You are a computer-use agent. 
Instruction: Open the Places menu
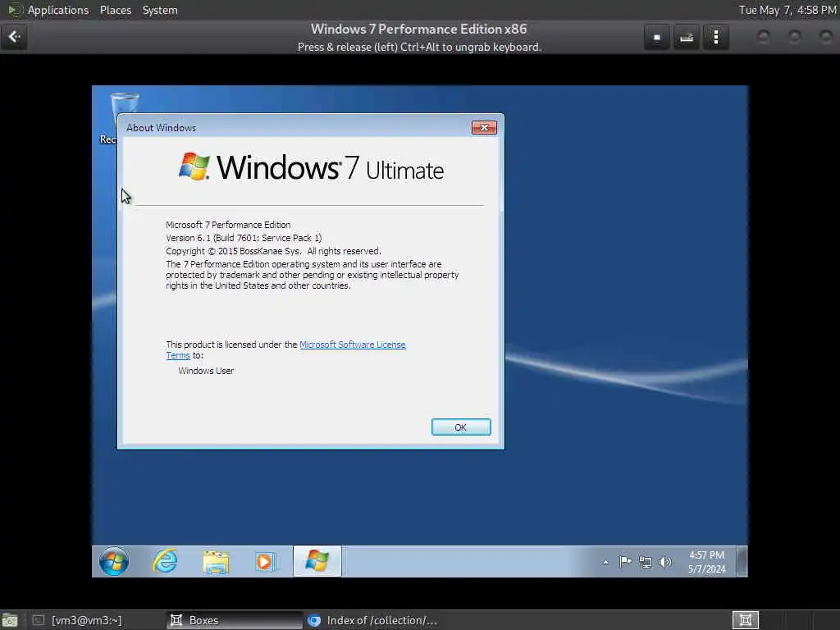(x=115, y=10)
